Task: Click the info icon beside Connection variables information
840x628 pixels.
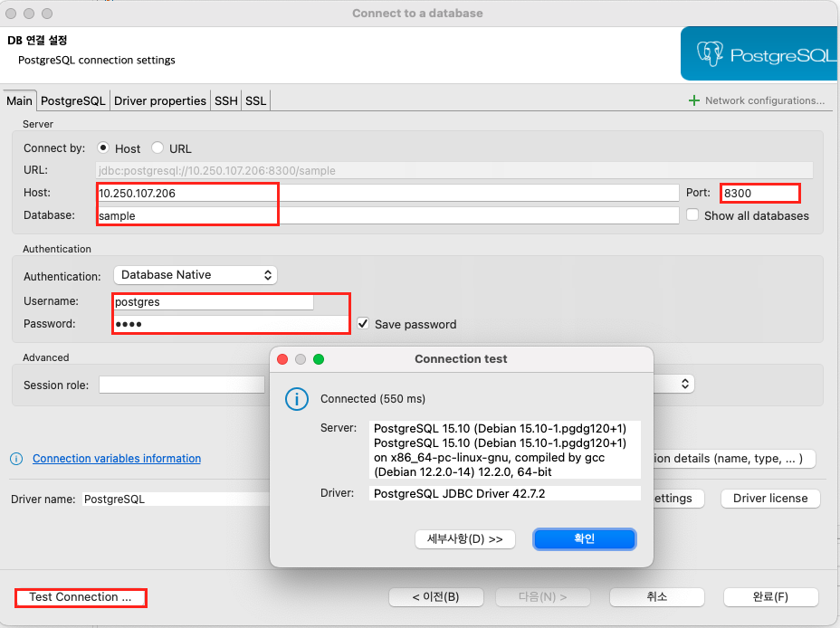Action: [16, 459]
